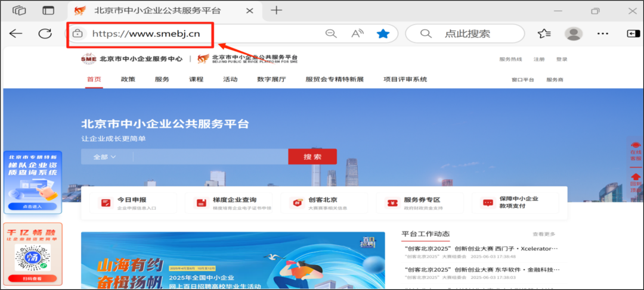Click the zoom out magnifier icon in address bar
This screenshot has width=644, height=290.
pos(331,33)
